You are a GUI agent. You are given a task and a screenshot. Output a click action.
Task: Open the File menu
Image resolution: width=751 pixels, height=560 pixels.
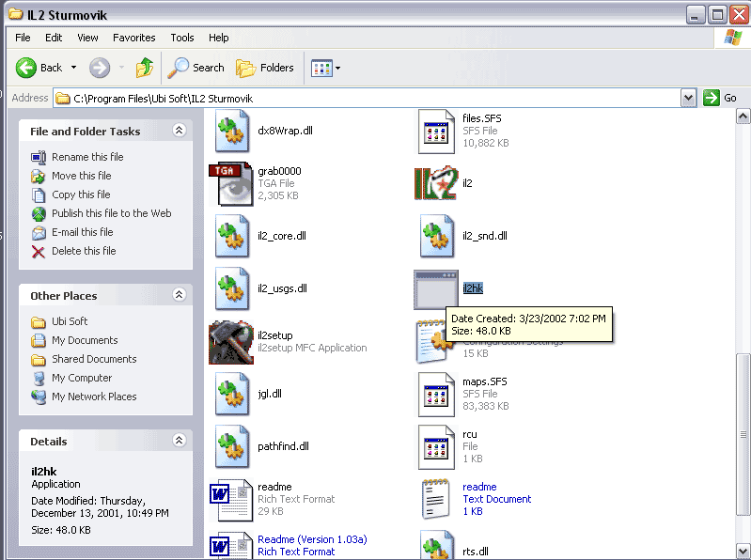(23, 38)
